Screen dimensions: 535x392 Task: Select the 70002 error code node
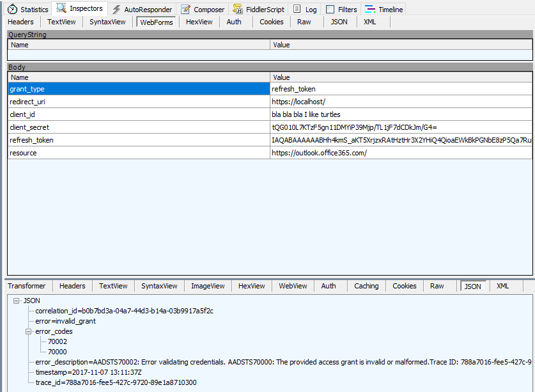[58, 342]
